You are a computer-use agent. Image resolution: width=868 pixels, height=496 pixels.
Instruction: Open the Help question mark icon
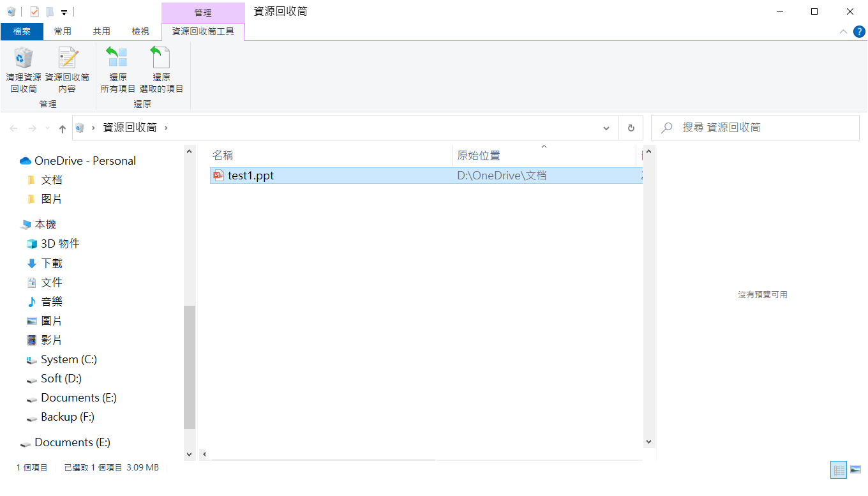coord(859,31)
